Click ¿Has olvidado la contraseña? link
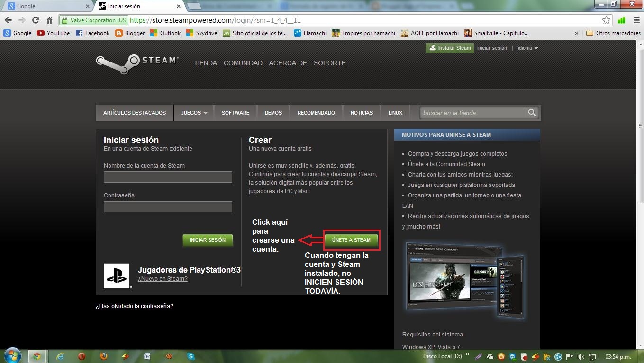Image resolution: width=644 pixels, height=363 pixels. 135,306
